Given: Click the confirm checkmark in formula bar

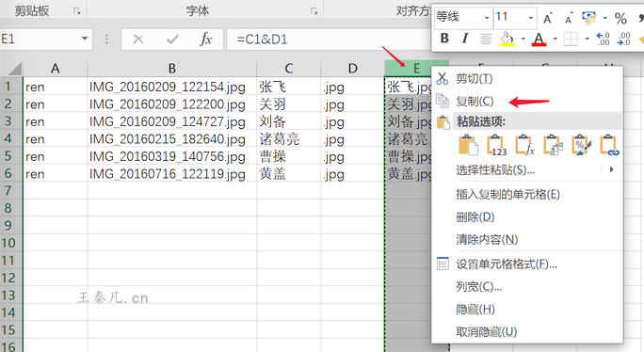Looking at the screenshot, I should click(172, 40).
